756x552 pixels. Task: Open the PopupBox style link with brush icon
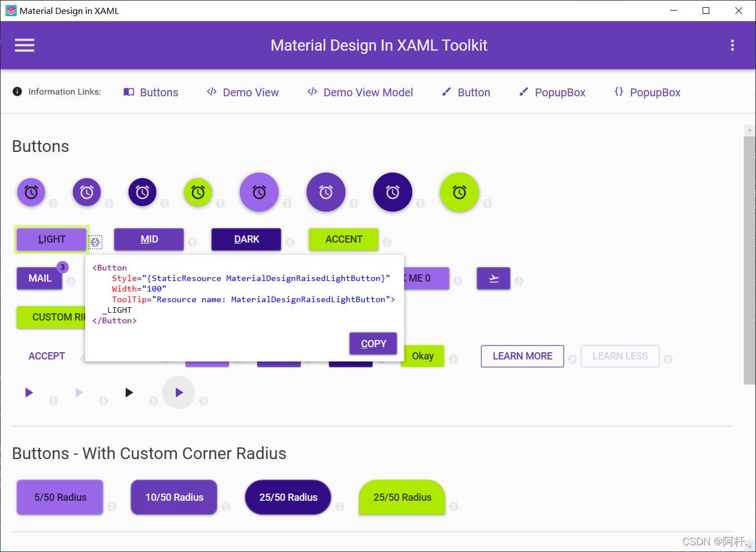552,92
